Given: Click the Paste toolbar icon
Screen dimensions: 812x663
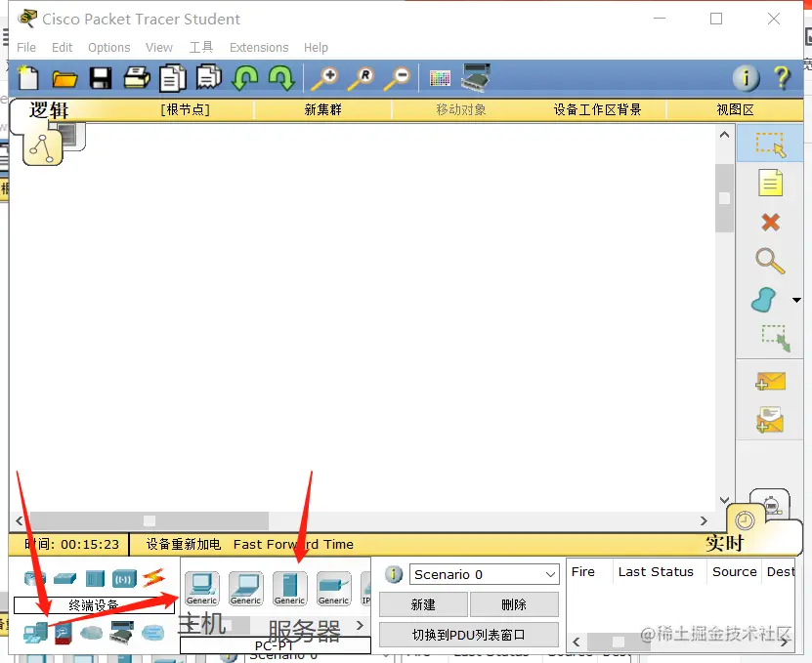Looking at the screenshot, I should tap(209, 76).
